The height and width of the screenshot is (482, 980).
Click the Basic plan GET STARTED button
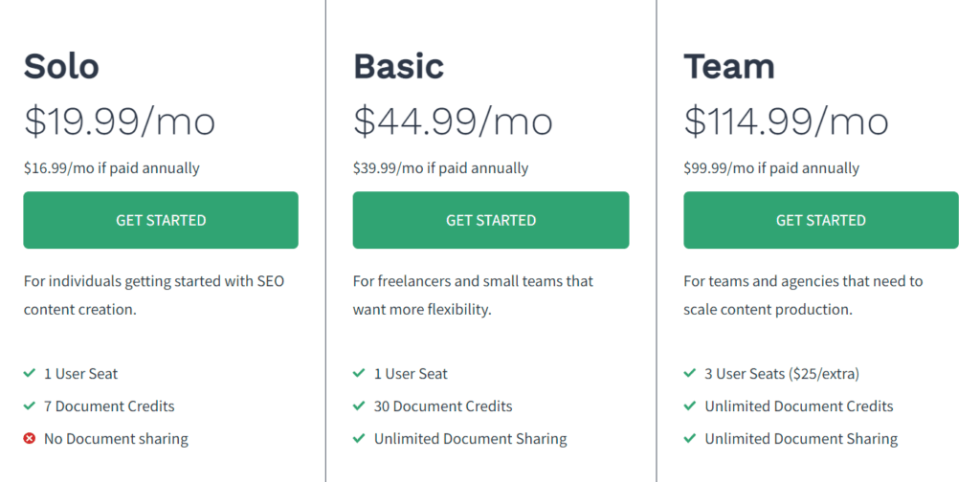tap(490, 220)
